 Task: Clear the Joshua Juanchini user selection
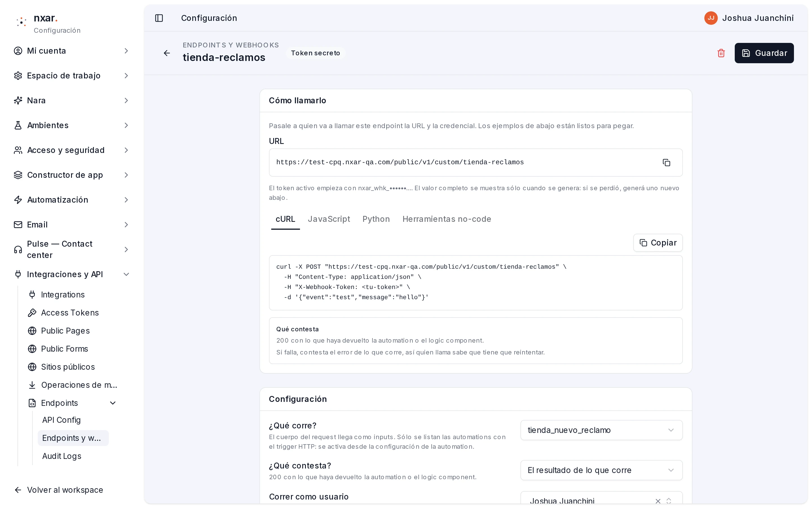pyautogui.click(x=658, y=501)
